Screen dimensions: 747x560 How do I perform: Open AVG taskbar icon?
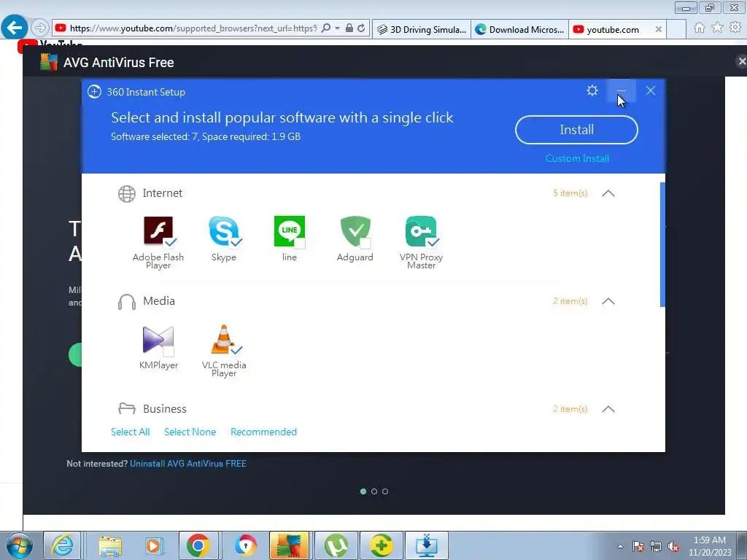pos(289,545)
